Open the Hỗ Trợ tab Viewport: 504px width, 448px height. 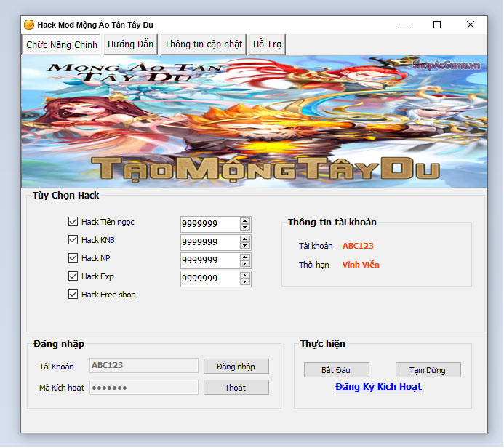267,44
